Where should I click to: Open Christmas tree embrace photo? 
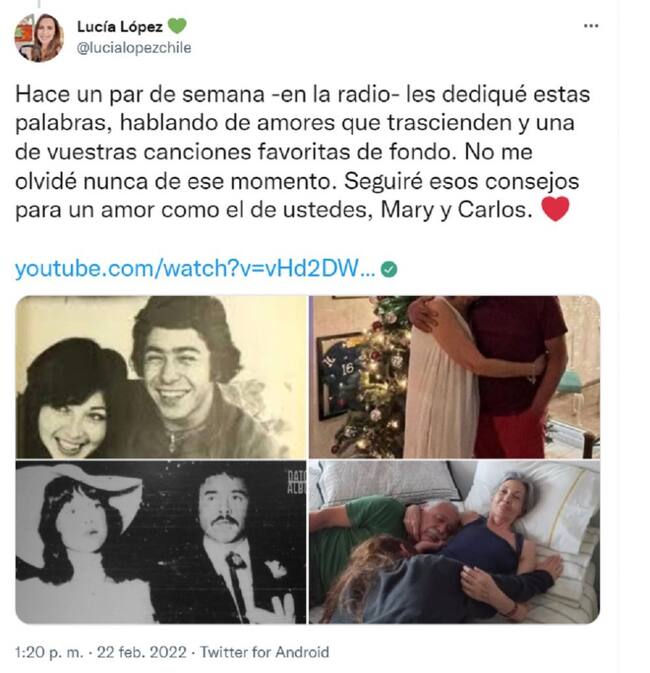coord(454,377)
